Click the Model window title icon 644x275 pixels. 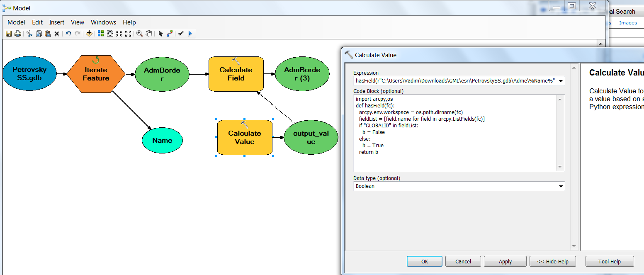6,8
